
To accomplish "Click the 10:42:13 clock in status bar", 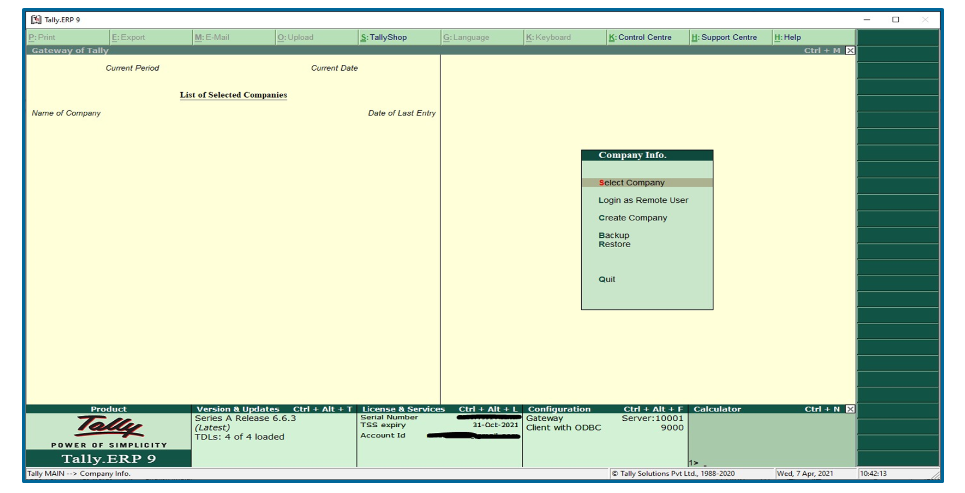I will click(x=873, y=474).
